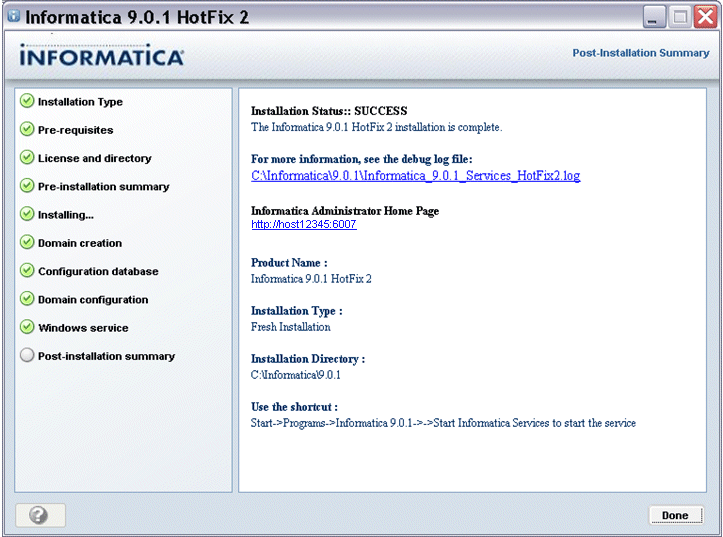The height and width of the screenshot is (537, 723).
Task: Click the Use the shortcut heading
Action: point(294,407)
